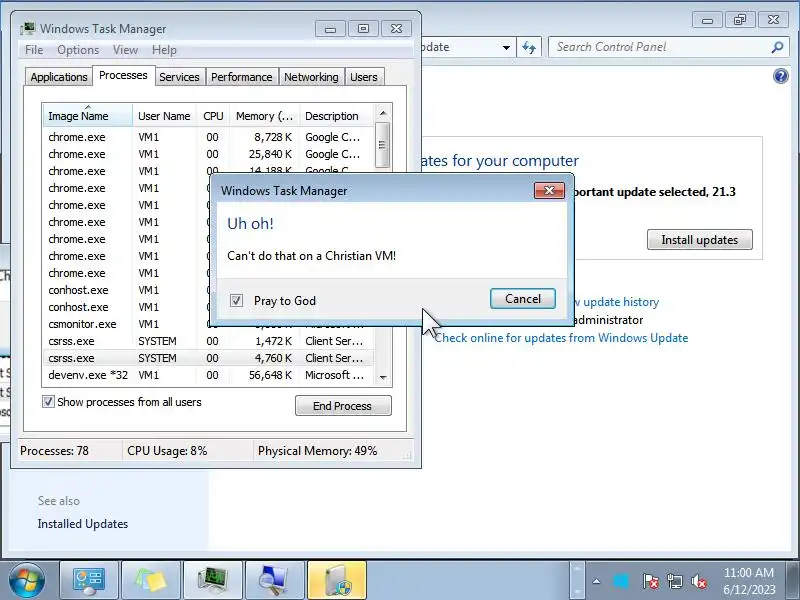Open the update history link
The image size is (800, 600).
tap(616, 302)
